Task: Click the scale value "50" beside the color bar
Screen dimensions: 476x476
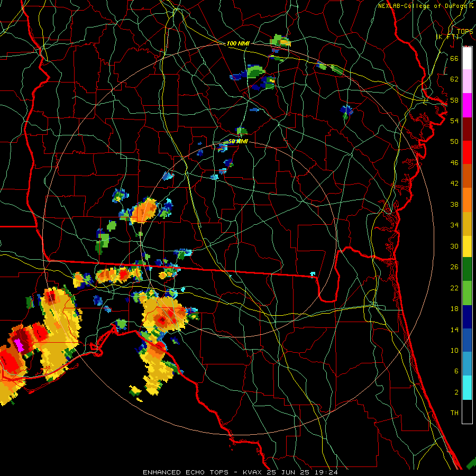Action: point(454,142)
